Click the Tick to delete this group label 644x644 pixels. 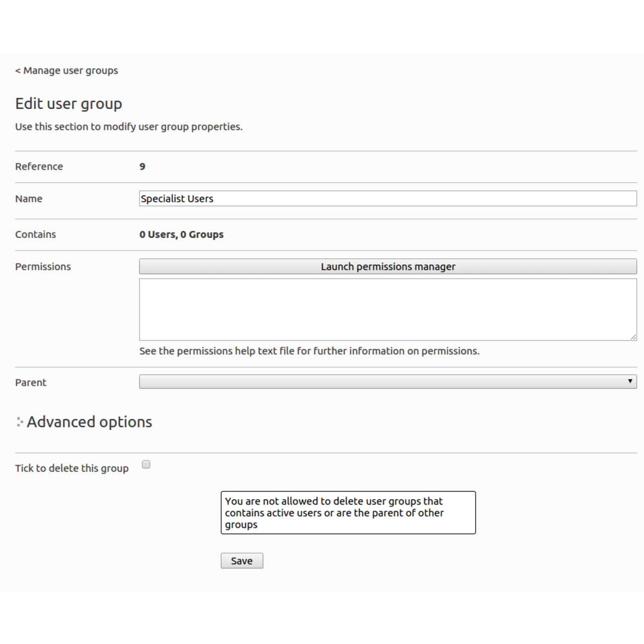coord(71,468)
